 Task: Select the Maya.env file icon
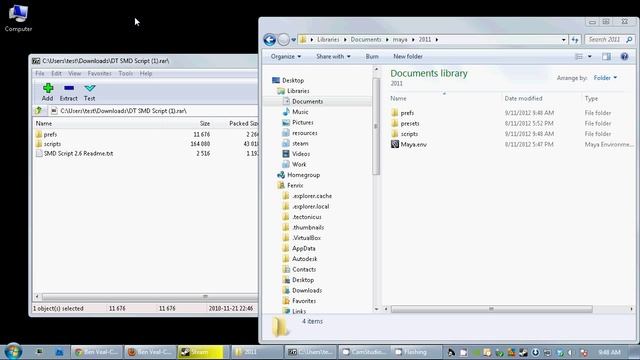pos(395,144)
